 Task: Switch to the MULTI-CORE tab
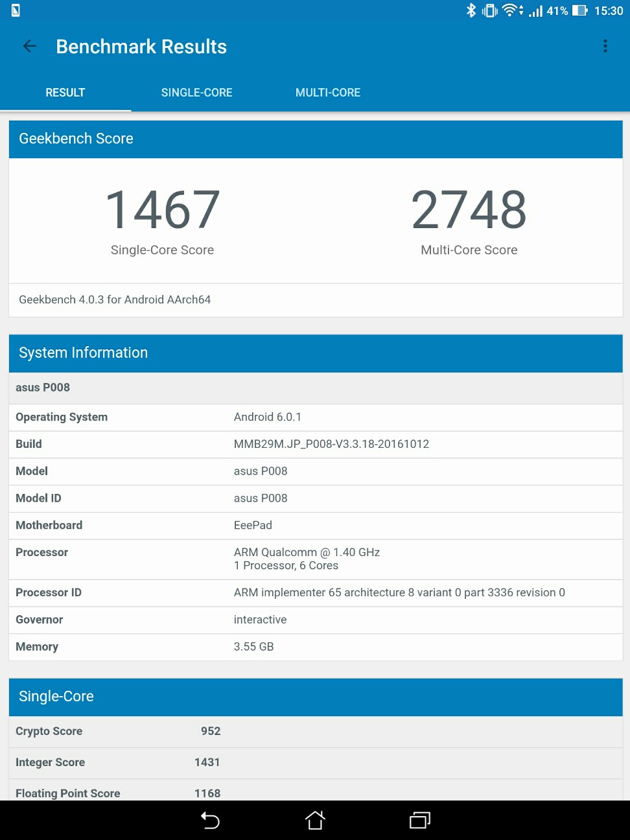click(x=328, y=93)
